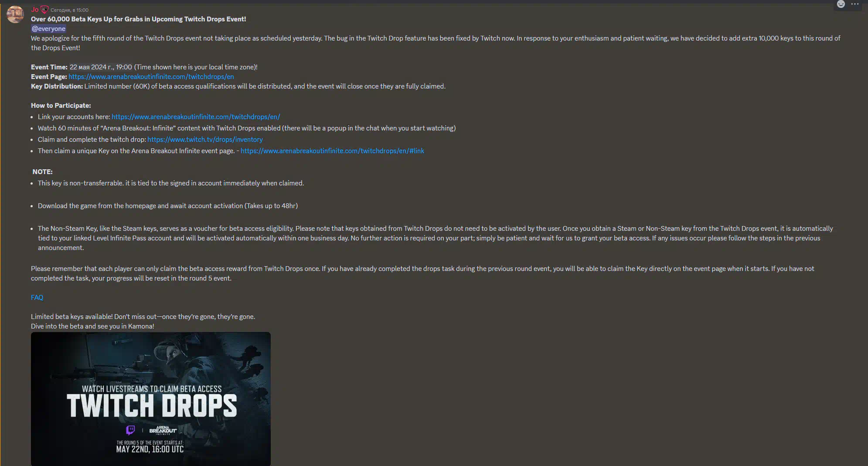868x466 pixels.
Task: Click the Event Time date 22 мая 2024
Action: [x=101, y=67]
